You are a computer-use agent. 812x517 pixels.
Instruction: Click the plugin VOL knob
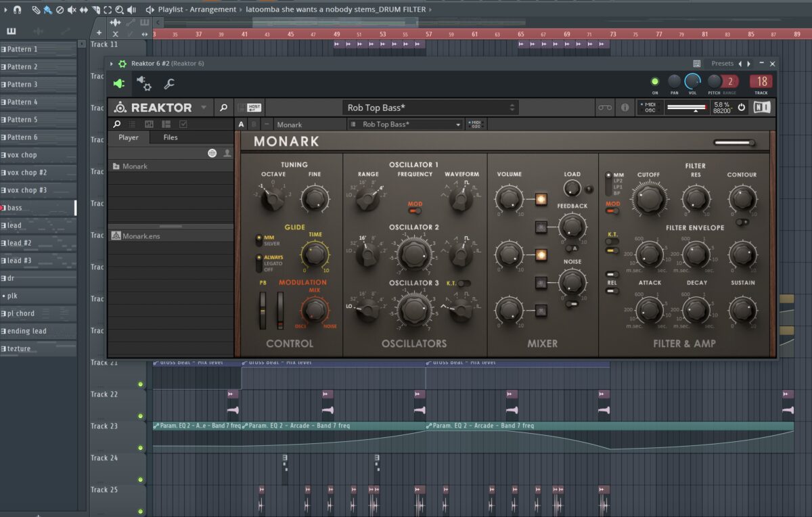[692, 82]
